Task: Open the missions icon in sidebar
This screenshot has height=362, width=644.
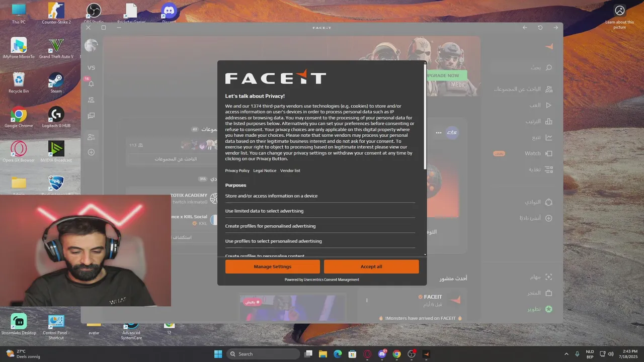Action: [549, 277]
